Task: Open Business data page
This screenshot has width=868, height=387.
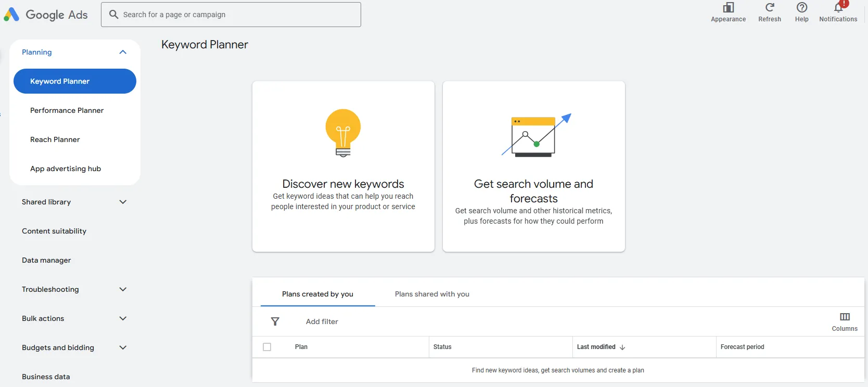Action: [46, 377]
